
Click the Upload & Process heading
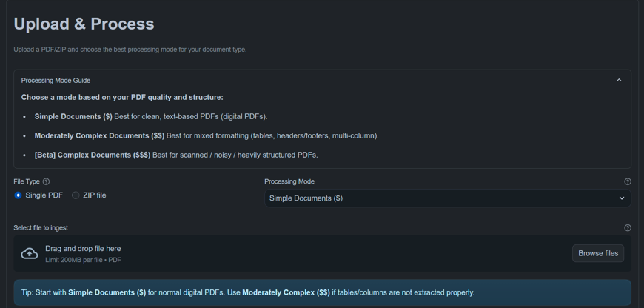click(x=84, y=24)
